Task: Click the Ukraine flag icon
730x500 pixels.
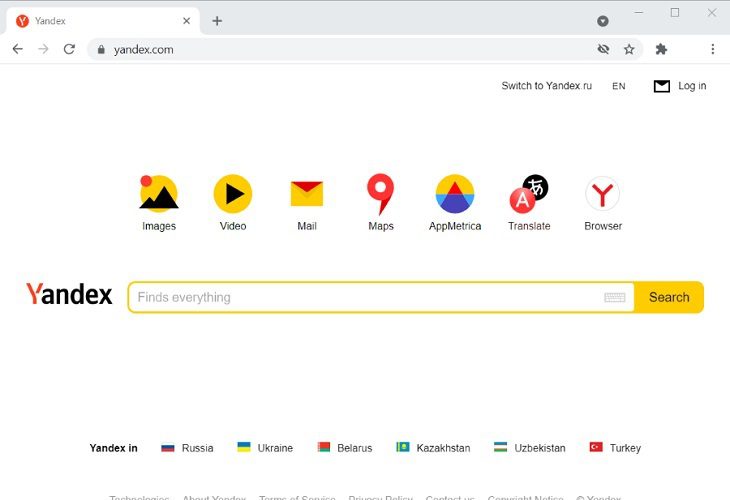Action: tap(244, 447)
